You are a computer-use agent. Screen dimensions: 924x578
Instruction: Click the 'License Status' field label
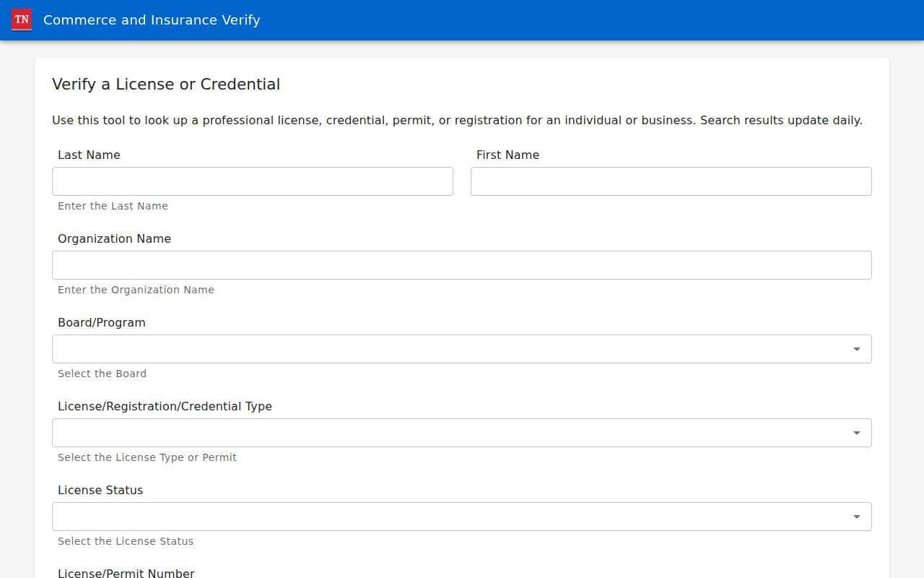pyautogui.click(x=100, y=490)
